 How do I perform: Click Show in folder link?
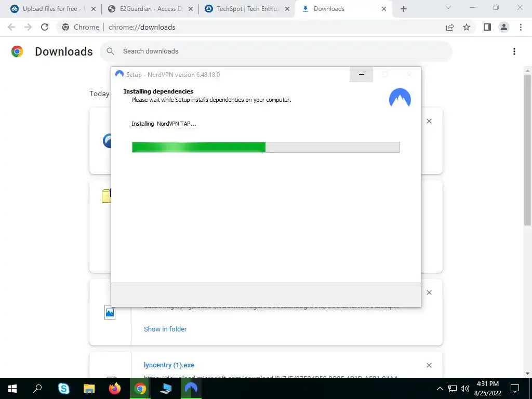165,329
